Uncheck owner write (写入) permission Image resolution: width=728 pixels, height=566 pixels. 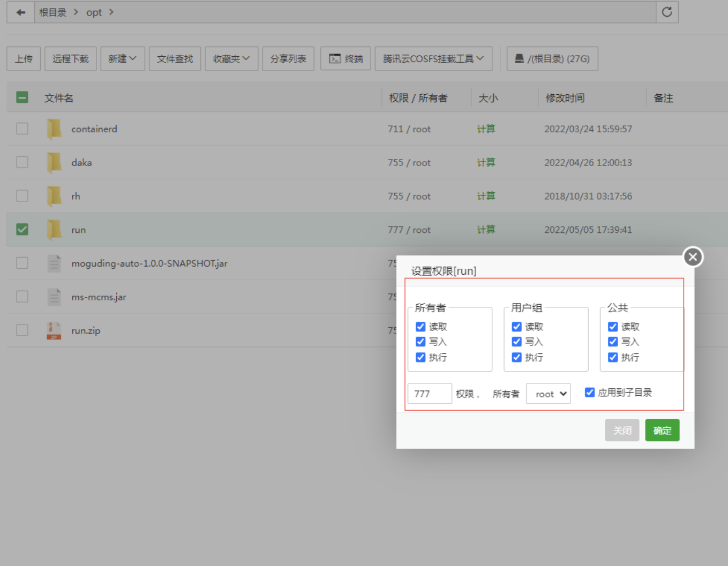coord(421,342)
